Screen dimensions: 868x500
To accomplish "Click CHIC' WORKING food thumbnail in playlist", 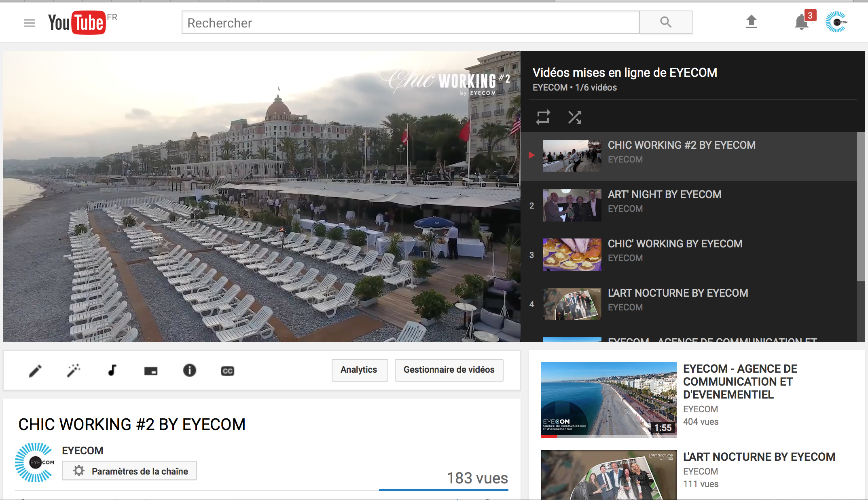I will point(572,255).
